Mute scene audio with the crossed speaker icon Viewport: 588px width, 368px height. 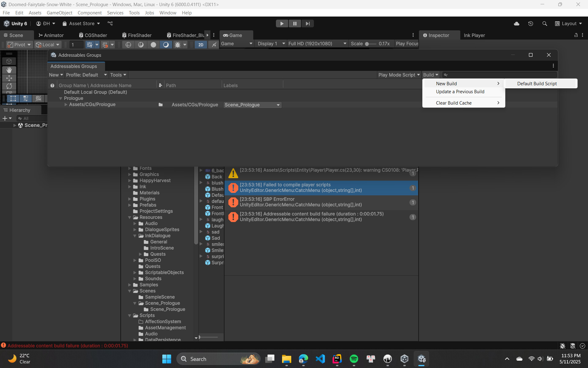(x=213, y=45)
